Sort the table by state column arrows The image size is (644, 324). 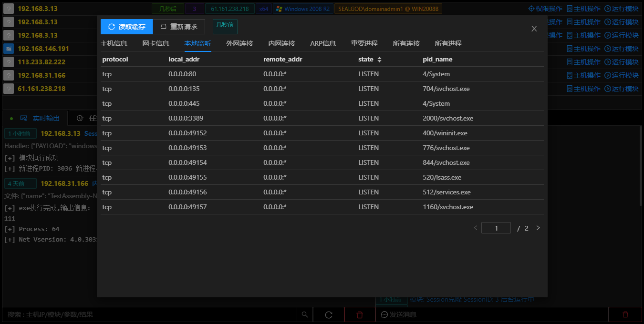coord(380,60)
